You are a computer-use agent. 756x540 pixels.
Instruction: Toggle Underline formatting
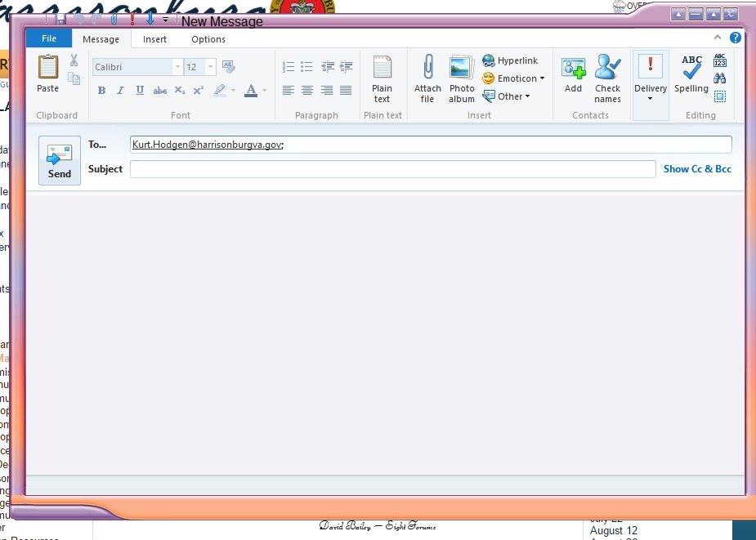pos(140,91)
